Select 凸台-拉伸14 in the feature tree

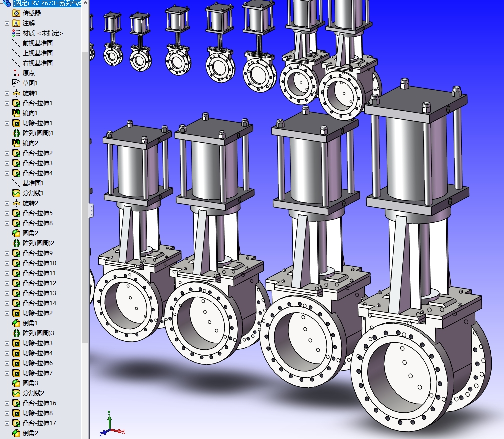[39, 303]
